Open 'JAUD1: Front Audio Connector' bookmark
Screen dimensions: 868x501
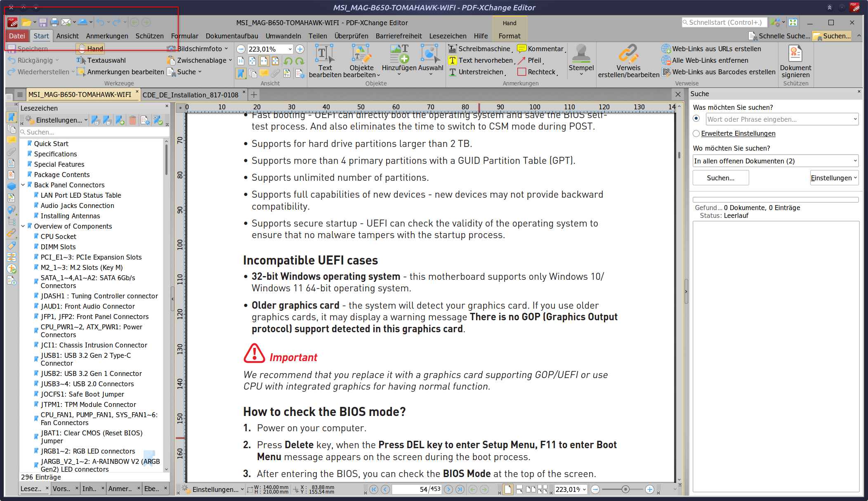[87, 306]
